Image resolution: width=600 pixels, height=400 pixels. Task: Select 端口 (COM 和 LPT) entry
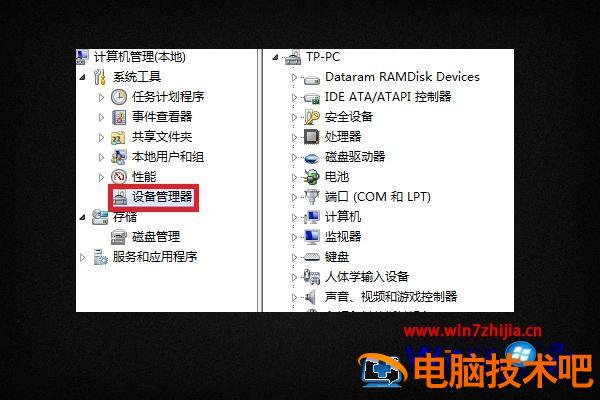pos(378,197)
